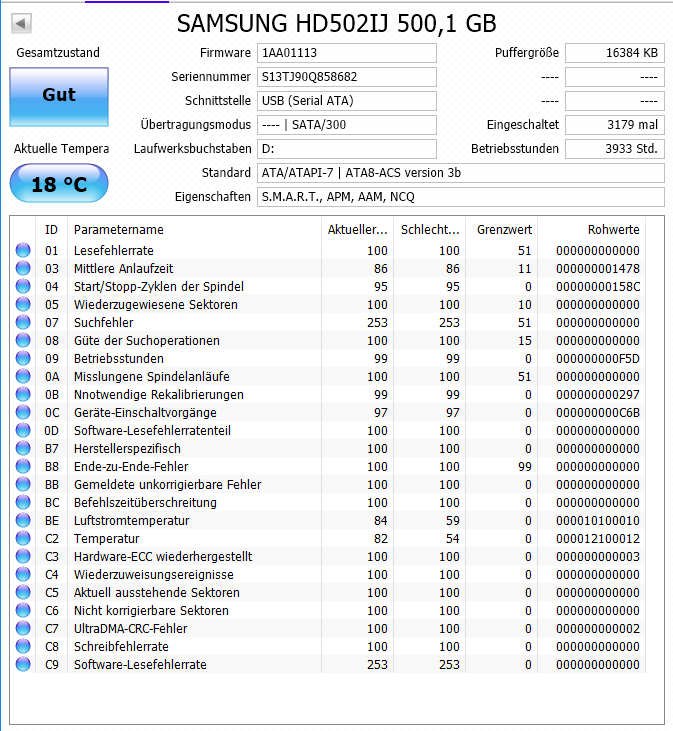Select raw value 000012100012
The width and height of the screenshot is (673, 731).
tap(598, 538)
